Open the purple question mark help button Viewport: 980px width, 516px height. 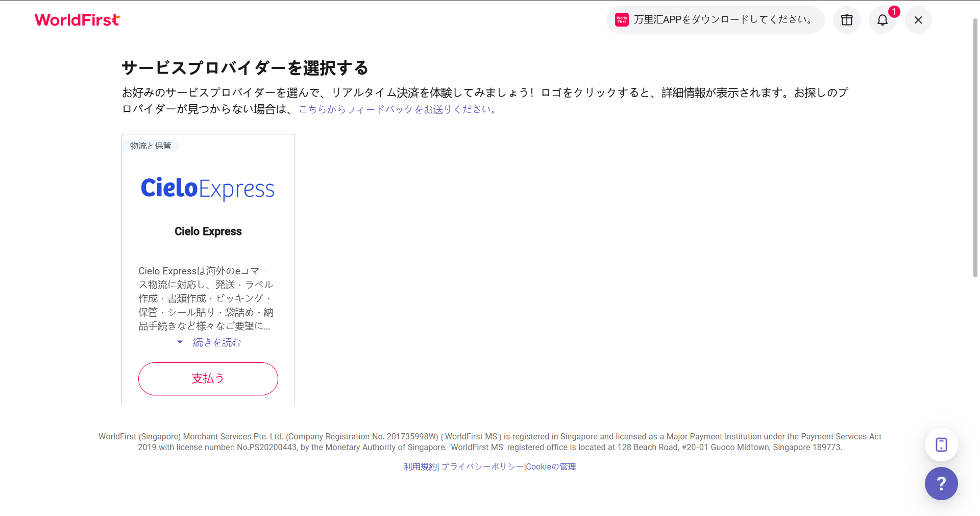pos(941,483)
